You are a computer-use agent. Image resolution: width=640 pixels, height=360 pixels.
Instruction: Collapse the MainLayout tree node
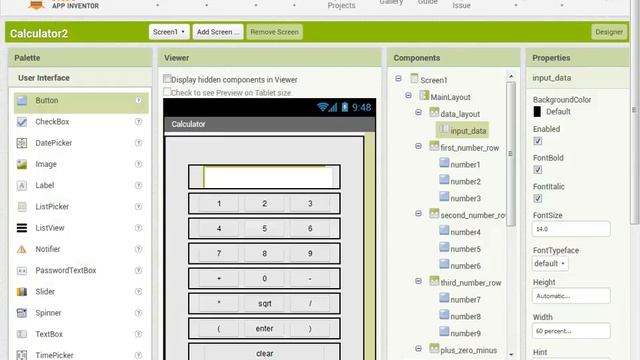pyautogui.click(x=408, y=96)
